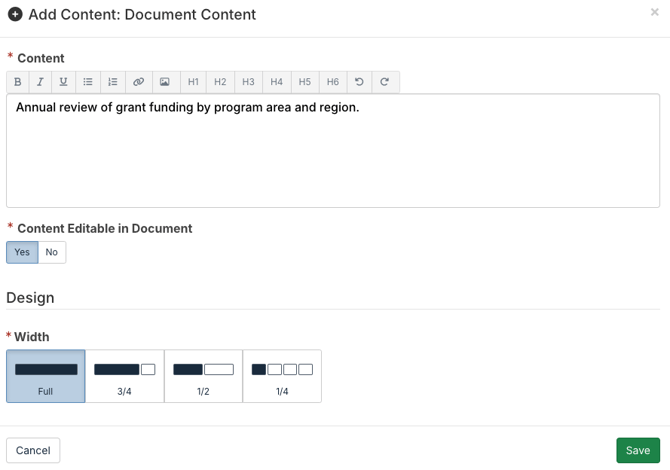Insert an image into the content

165,82
